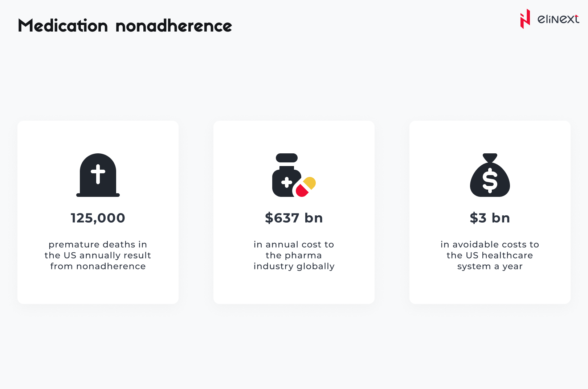The image size is (588, 389).
Task: Click the 125,000 statistic figure
Action: point(98,218)
